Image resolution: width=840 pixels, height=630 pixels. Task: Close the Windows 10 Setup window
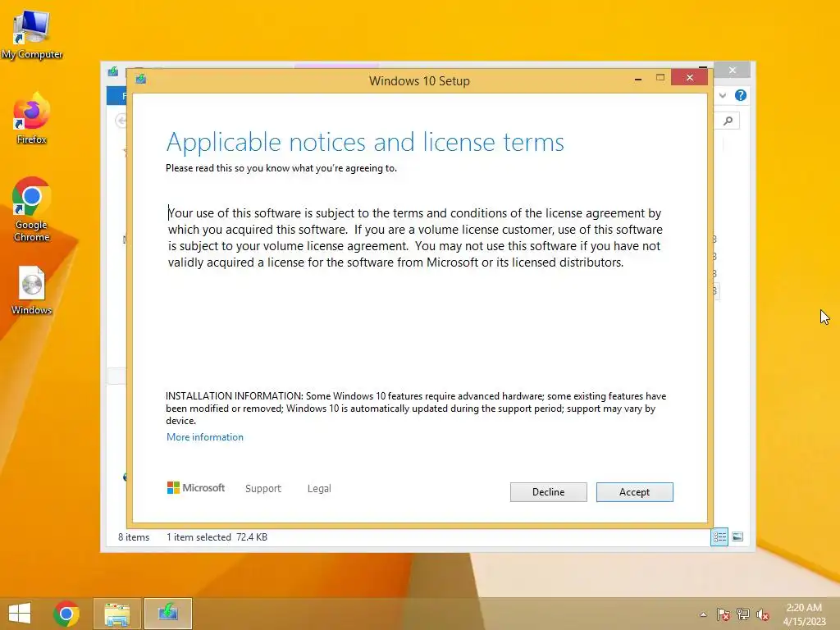(x=689, y=78)
